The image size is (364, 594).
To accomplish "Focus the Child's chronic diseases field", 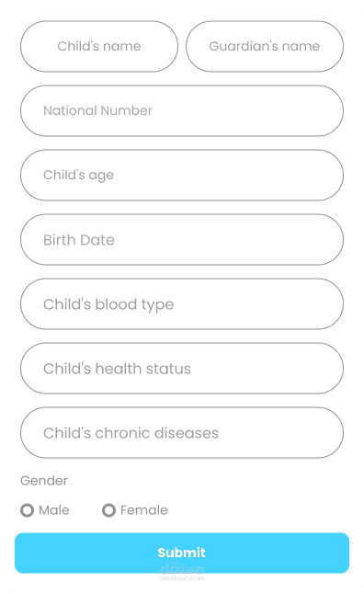I will click(182, 432).
